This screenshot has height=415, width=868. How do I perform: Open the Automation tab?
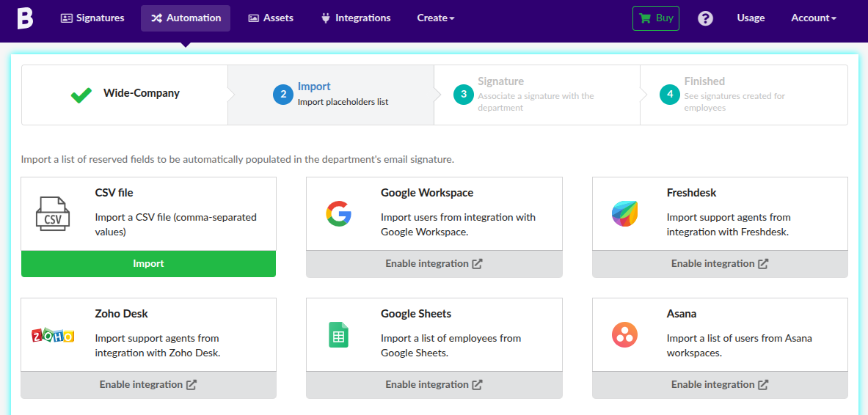[x=186, y=18]
